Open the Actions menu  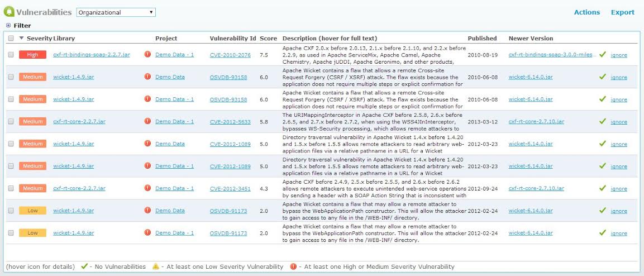(587, 12)
